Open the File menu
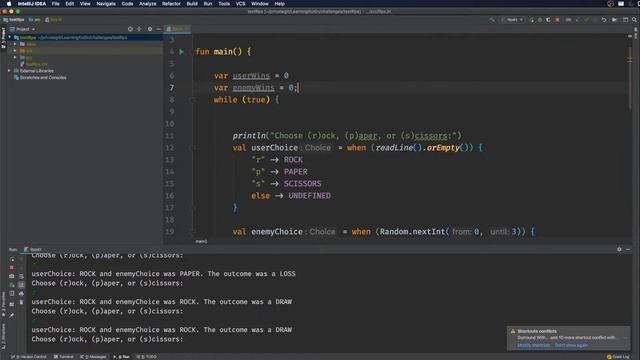Screen dimensions: 640x360 [x=56, y=4]
